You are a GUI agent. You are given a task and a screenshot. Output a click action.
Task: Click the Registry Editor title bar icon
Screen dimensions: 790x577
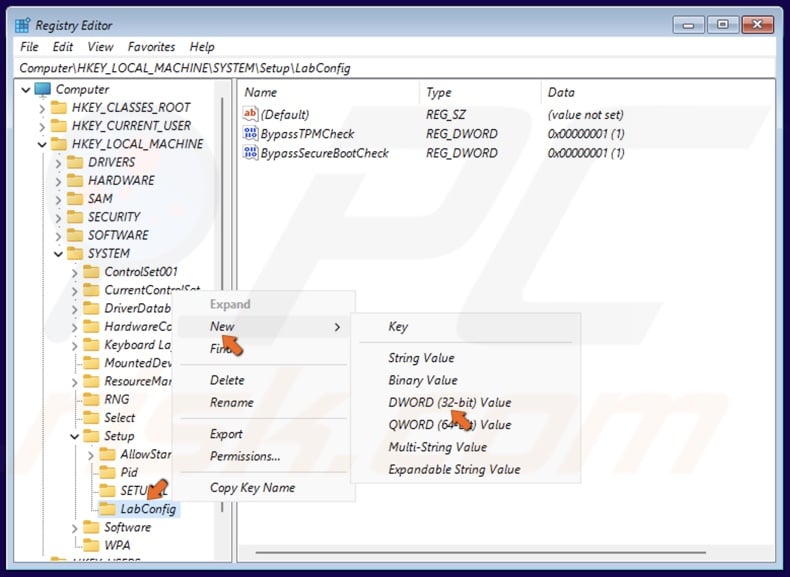pos(23,25)
